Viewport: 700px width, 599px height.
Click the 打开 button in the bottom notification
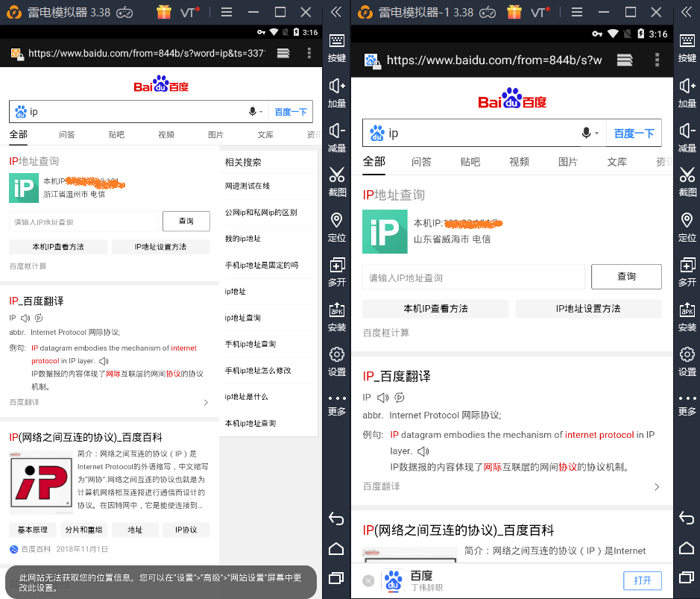coord(642,580)
